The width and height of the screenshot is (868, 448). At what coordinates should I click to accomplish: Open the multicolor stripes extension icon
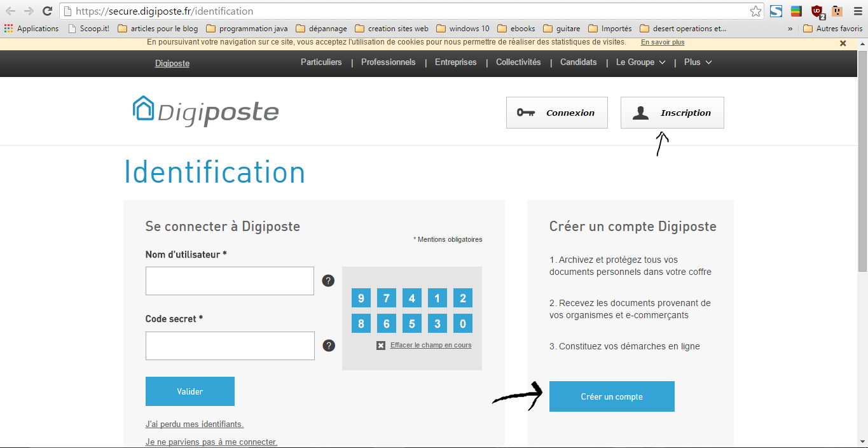pyautogui.click(x=796, y=11)
